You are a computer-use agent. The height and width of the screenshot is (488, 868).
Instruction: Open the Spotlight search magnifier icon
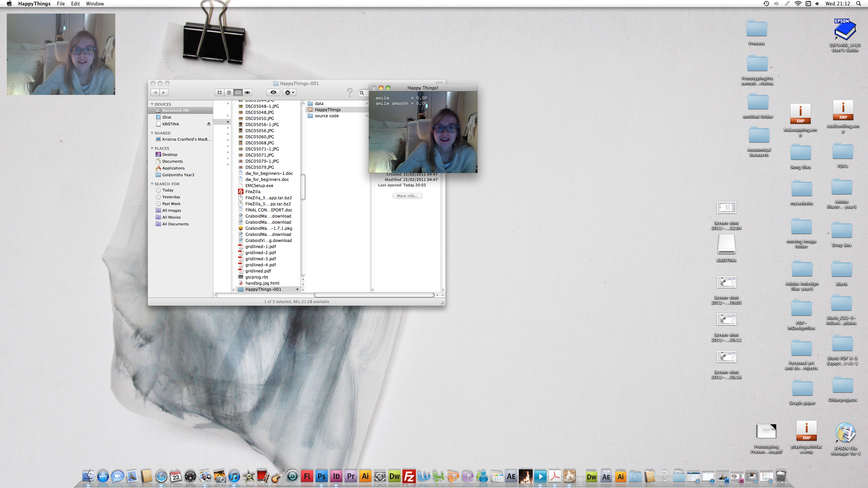pos(858,4)
